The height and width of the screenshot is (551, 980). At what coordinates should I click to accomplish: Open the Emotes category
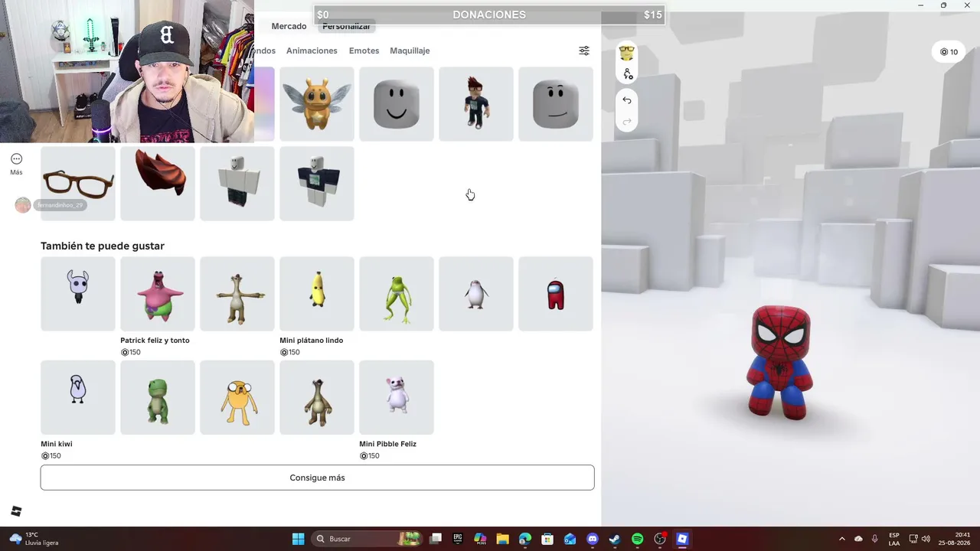click(364, 51)
